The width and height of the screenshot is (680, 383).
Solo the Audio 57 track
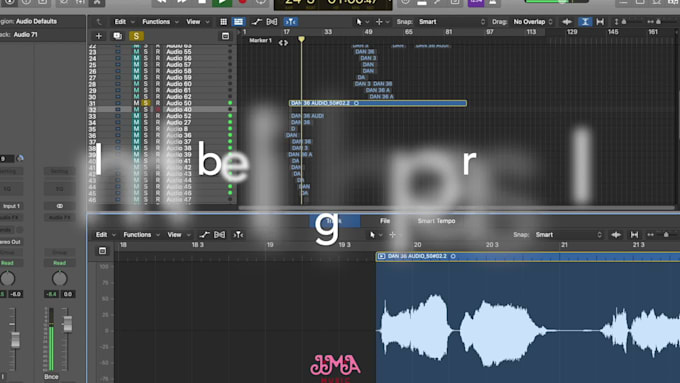[146, 65]
